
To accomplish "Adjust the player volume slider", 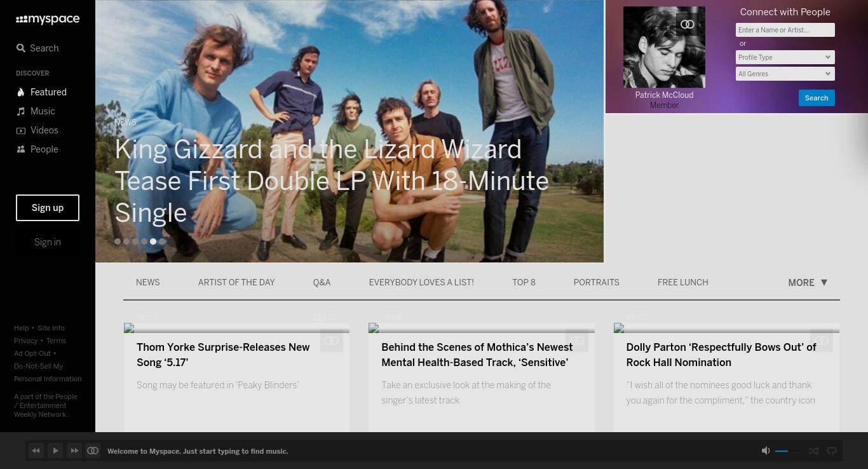I will [788, 451].
